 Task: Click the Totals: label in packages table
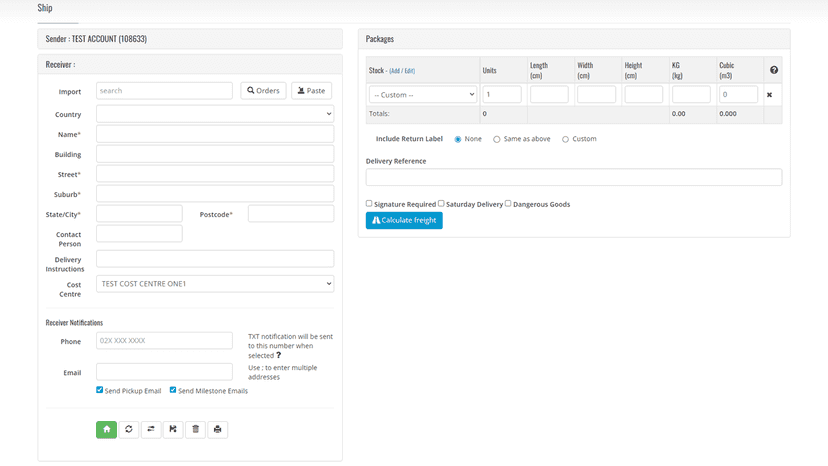pyautogui.click(x=379, y=114)
